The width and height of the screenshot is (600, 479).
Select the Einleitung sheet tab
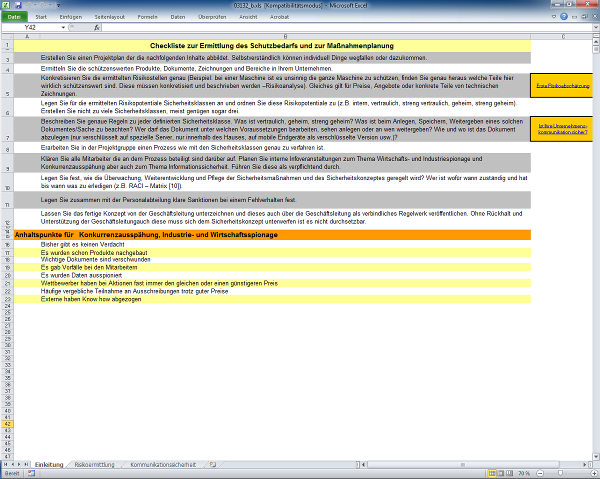(49, 465)
